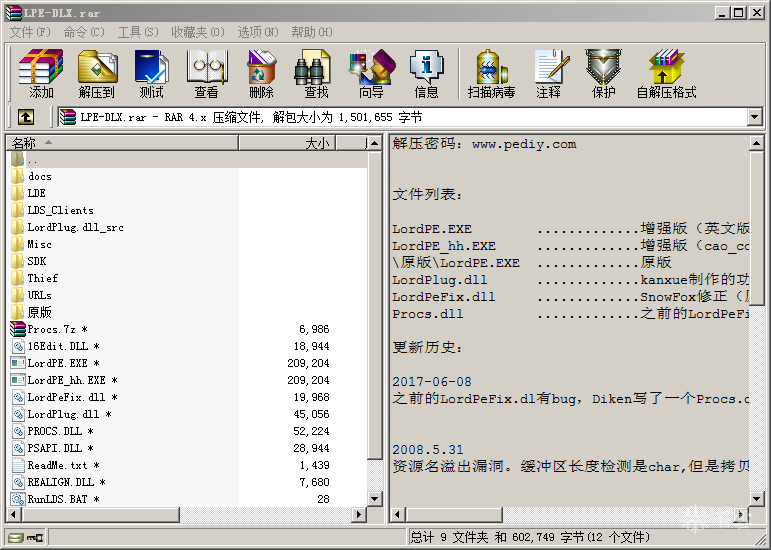Image resolution: width=771 pixels, height=550 pixels.
Task: Select the URLs folder row
Action: 187,295
